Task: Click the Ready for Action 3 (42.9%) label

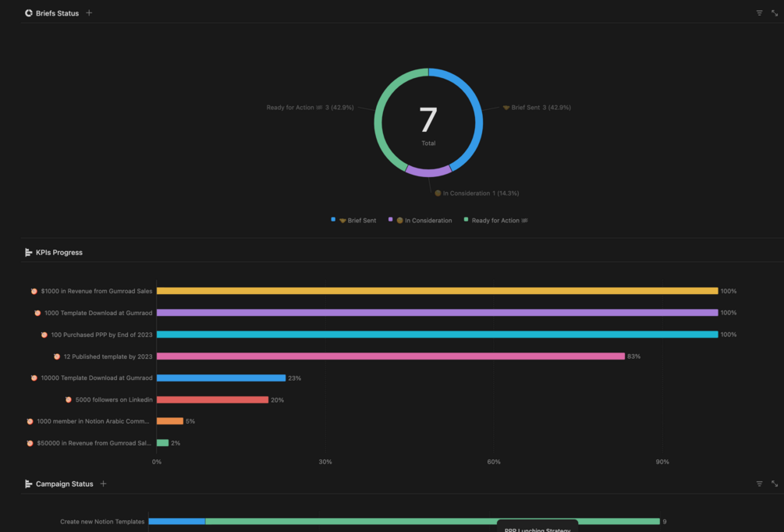Action: point(310,108)
